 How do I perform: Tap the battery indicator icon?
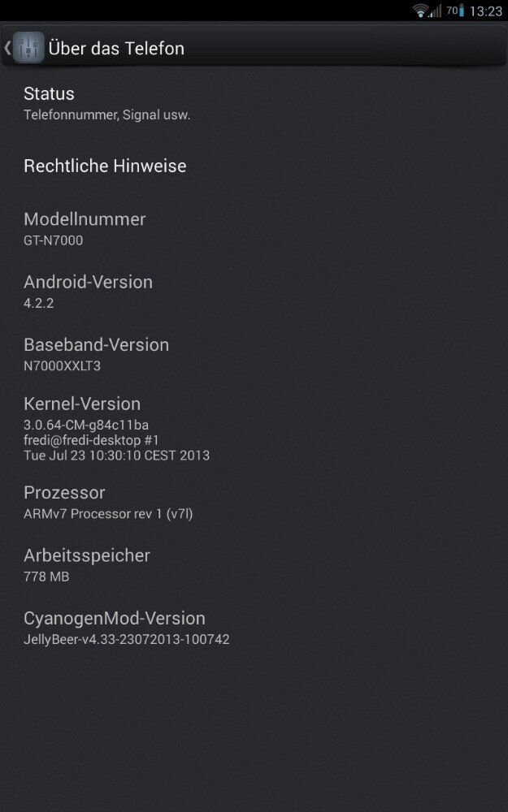click(462, 11)
